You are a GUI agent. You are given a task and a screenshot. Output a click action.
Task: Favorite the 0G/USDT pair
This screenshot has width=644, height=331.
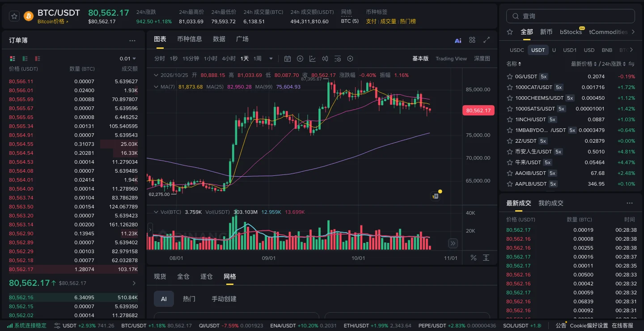(509, 76)
